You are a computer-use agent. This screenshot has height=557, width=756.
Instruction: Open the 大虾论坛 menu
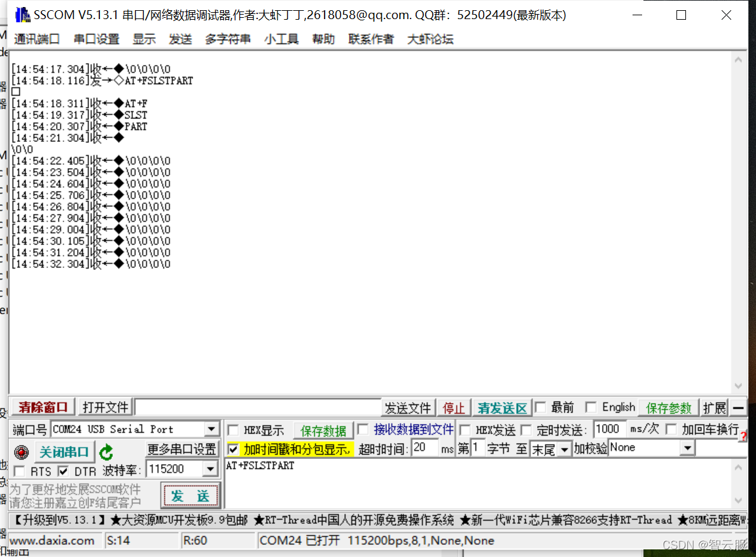click(x=430, y=39)
